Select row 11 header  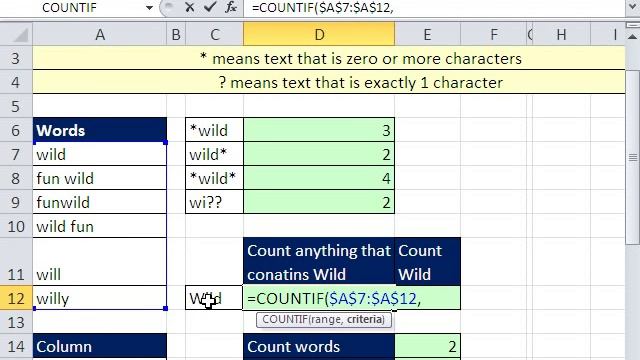tap(16, 262)
